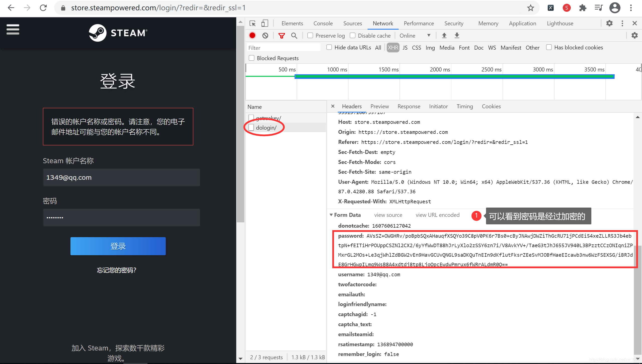Check Has blocked cookies
The width and height of the screenshot is (642, 364).
(x=549, y=47)
